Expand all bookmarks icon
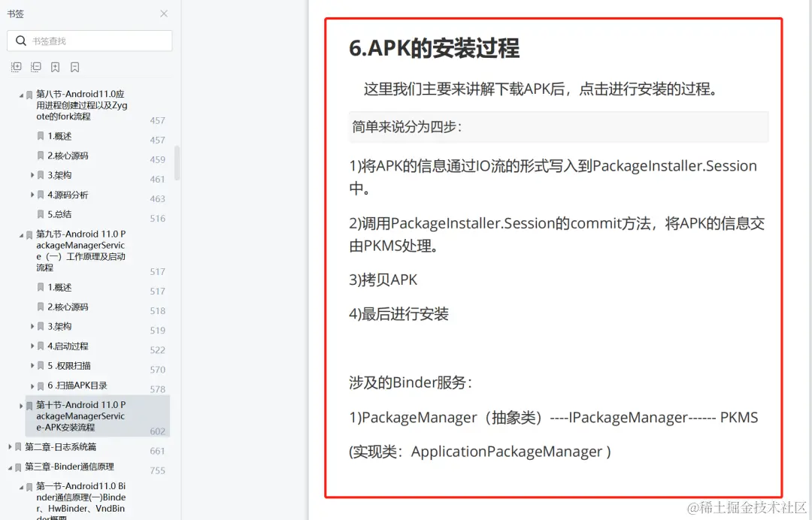812x520 pixels. pos(17,67)
